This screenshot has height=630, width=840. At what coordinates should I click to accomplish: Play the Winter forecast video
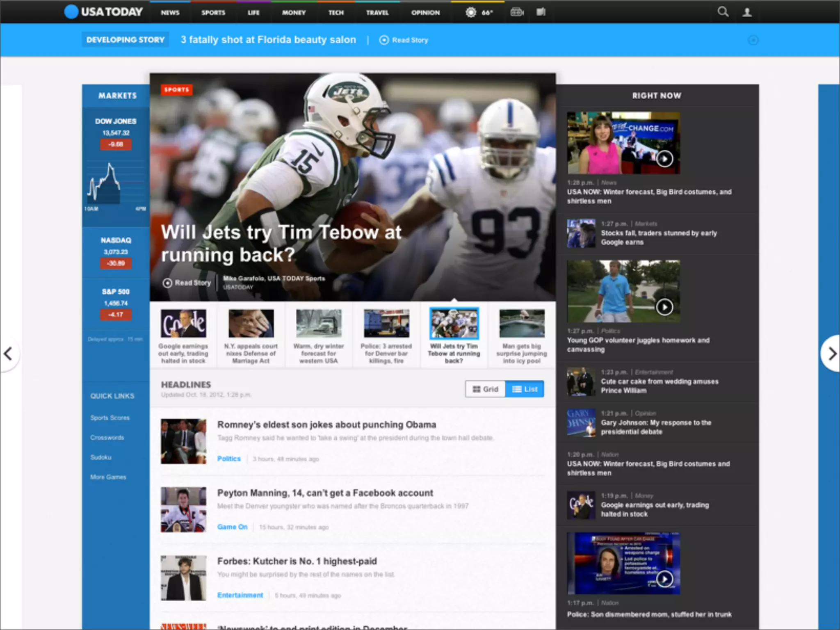664,159
